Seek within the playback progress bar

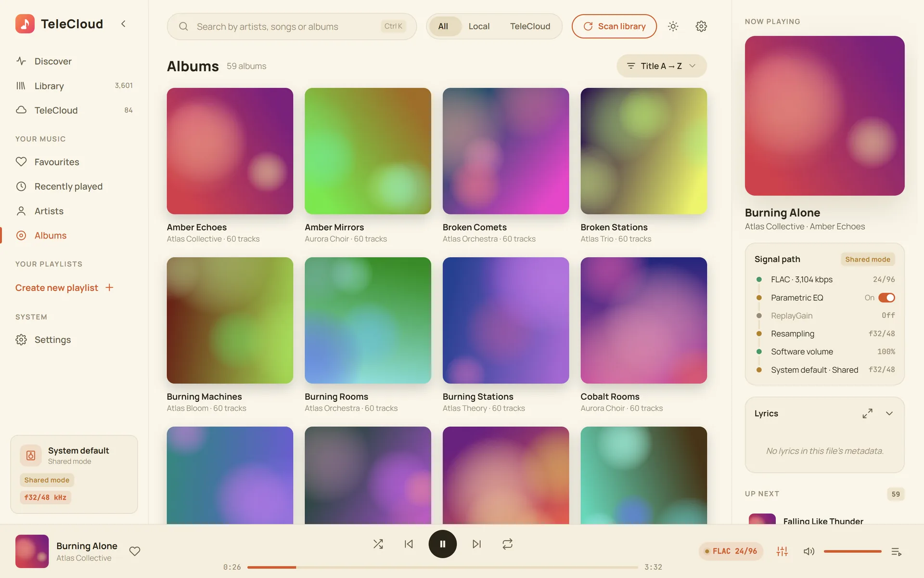click(x=442, y=567)
